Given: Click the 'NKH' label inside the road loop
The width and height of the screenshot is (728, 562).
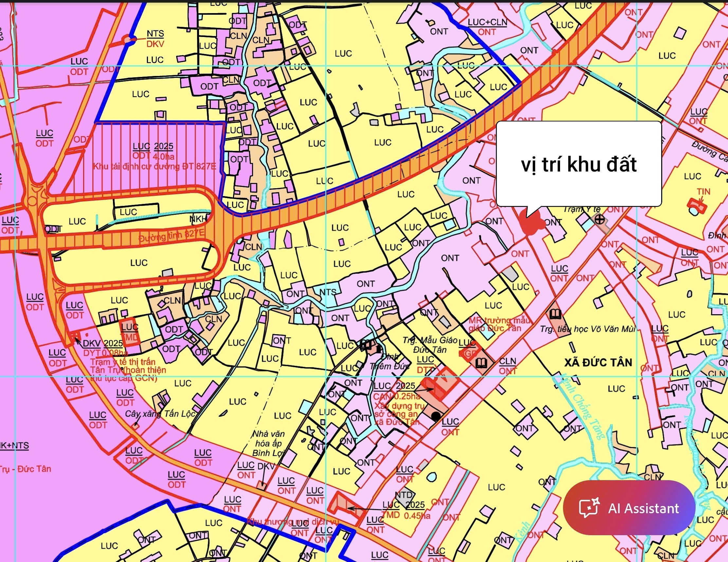Looking at the screenshot, I should click(198, 219).
